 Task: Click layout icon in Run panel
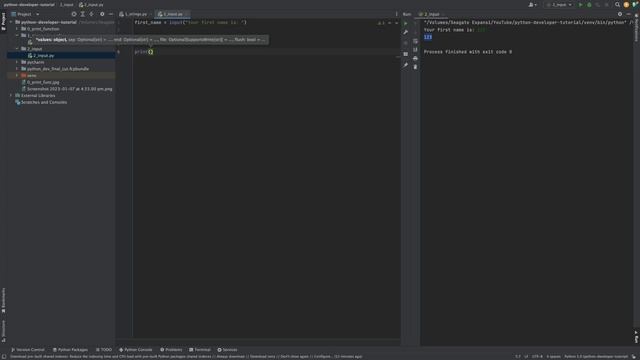(405, 54)
